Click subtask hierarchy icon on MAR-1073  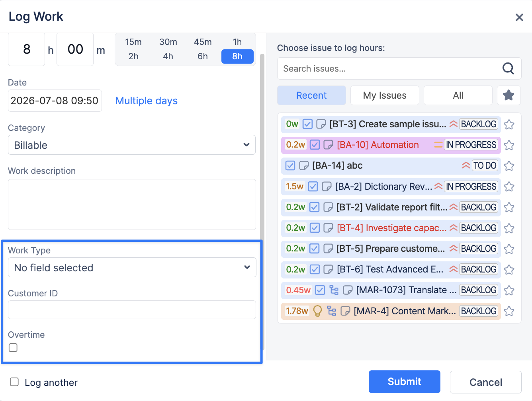[334, 290]
